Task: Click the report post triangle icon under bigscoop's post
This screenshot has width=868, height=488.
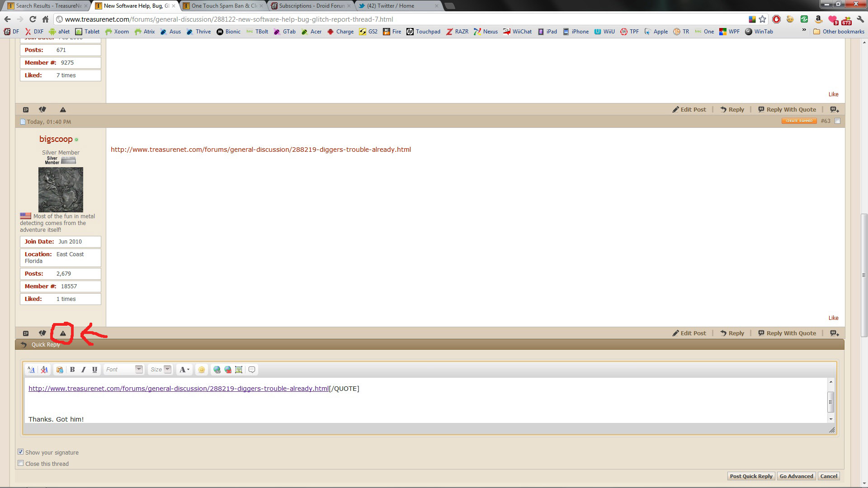Action: [x=63, y=333]
